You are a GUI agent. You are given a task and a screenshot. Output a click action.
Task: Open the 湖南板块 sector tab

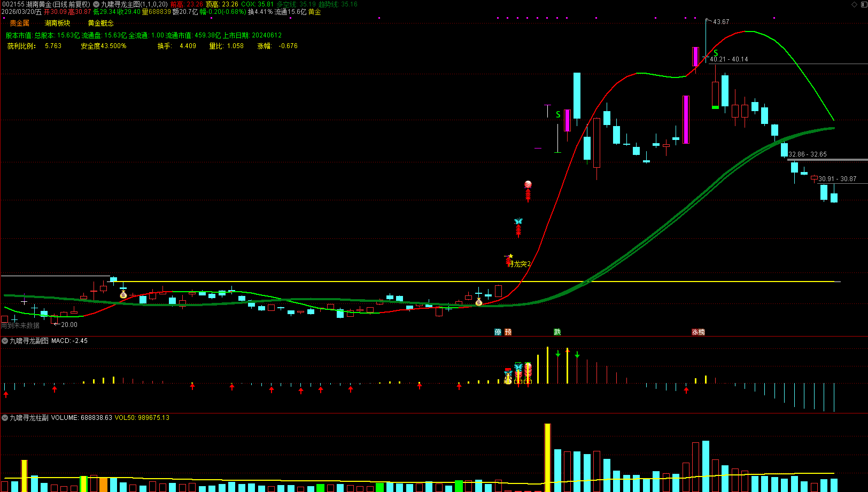click(57, 23)
